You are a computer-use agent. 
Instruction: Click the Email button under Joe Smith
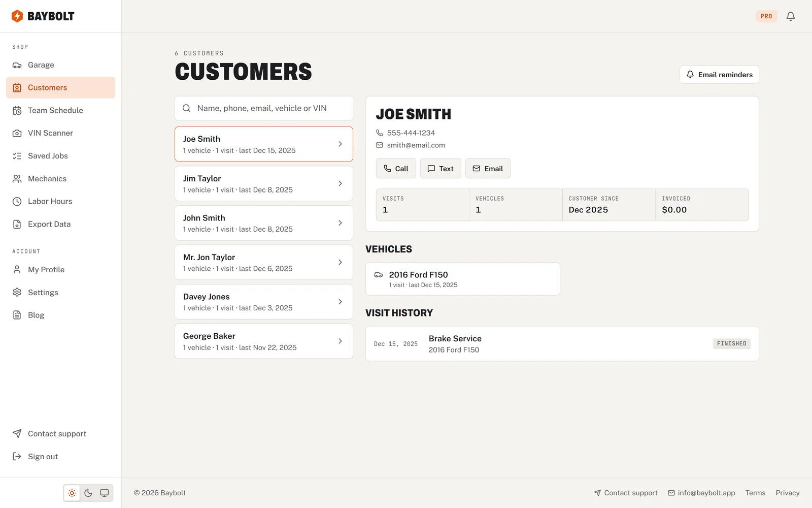[488, 169]
